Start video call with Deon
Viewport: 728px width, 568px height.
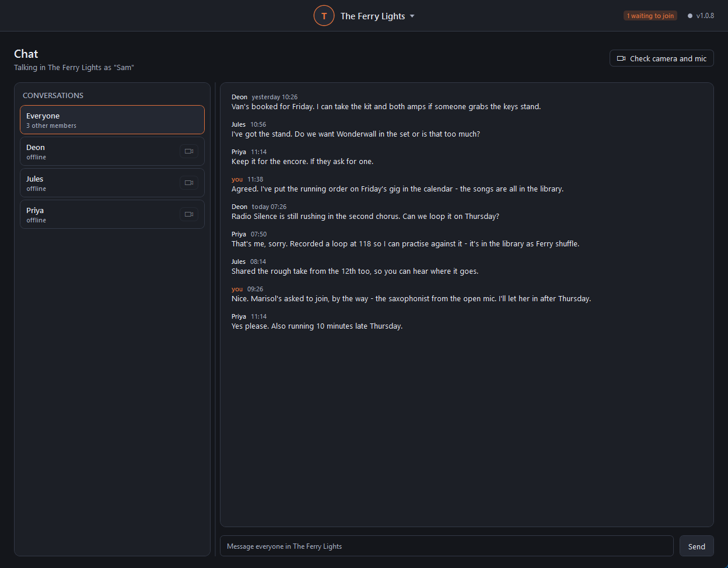point(188,152)
